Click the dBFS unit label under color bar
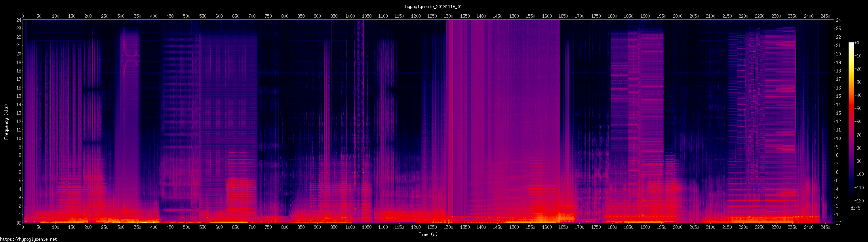Viewport: 868px width, 242px height. (x=855, y=208)
